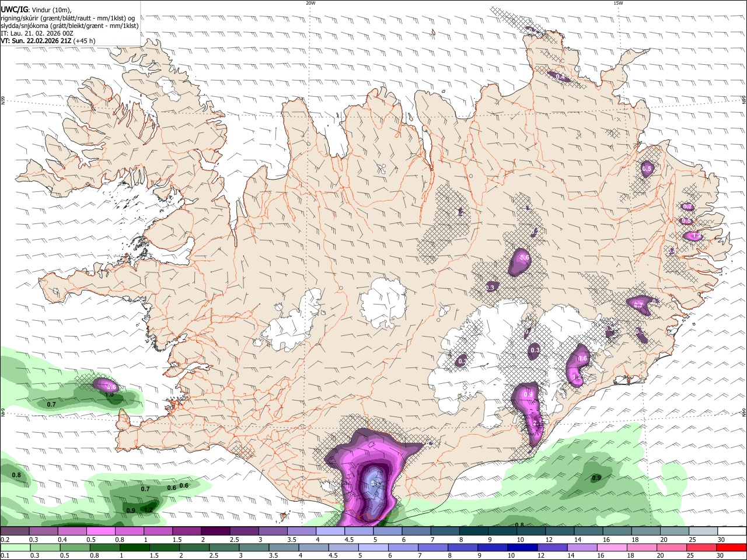Viewport: 747px width, 560px height.
Task: Click the '5.5' value in the southern purple core
Action: pos(375,484)
